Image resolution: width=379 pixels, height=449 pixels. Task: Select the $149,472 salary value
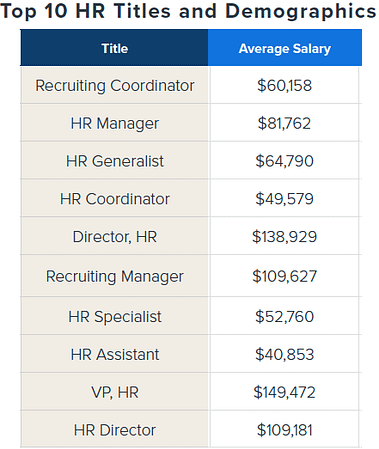[284, 392]
